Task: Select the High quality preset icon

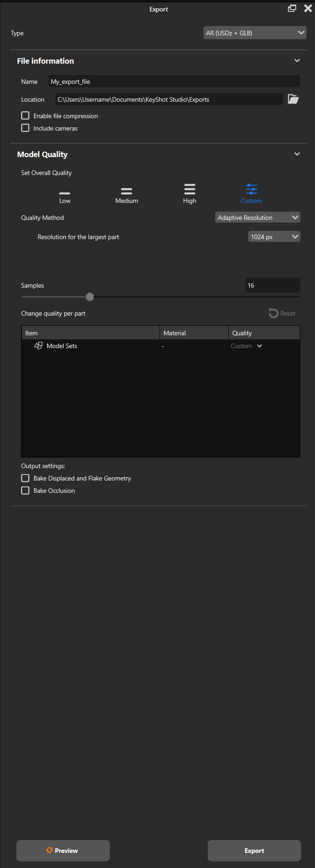Action: pos(189,189)
